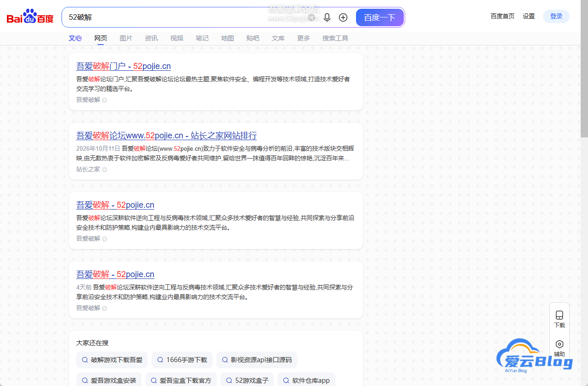Search the suggestion 52游戏盒子
Viewport: 588px width, 386px height.
[247, 380]
